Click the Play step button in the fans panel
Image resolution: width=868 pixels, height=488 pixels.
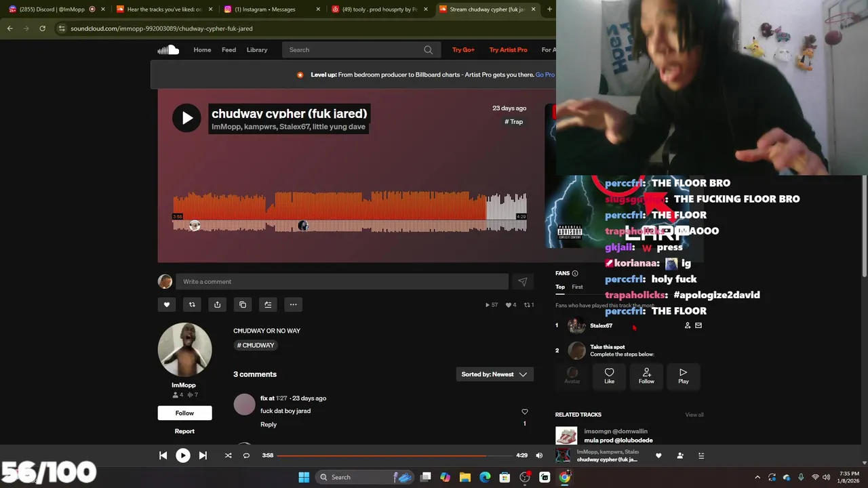[684, 376]
